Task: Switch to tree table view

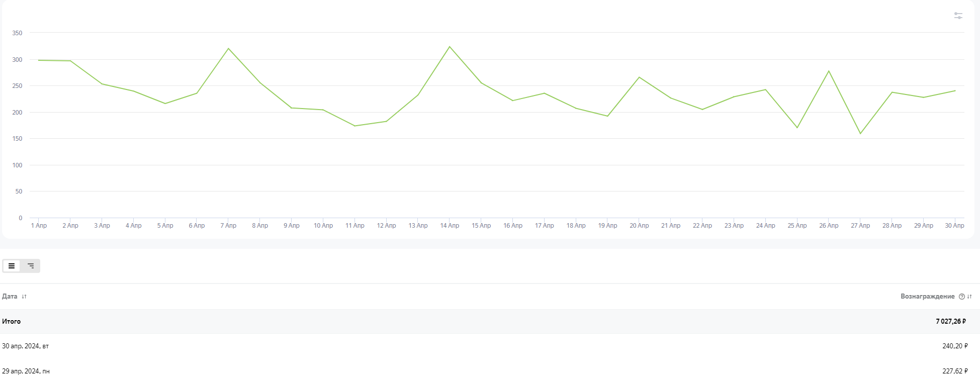Action: click(x=31, y=266)
